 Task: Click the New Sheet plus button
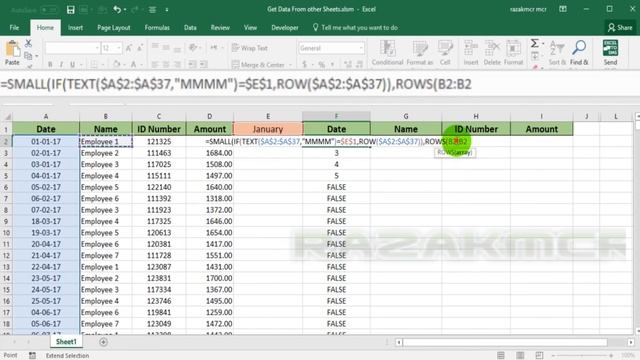tap(103, 342)
